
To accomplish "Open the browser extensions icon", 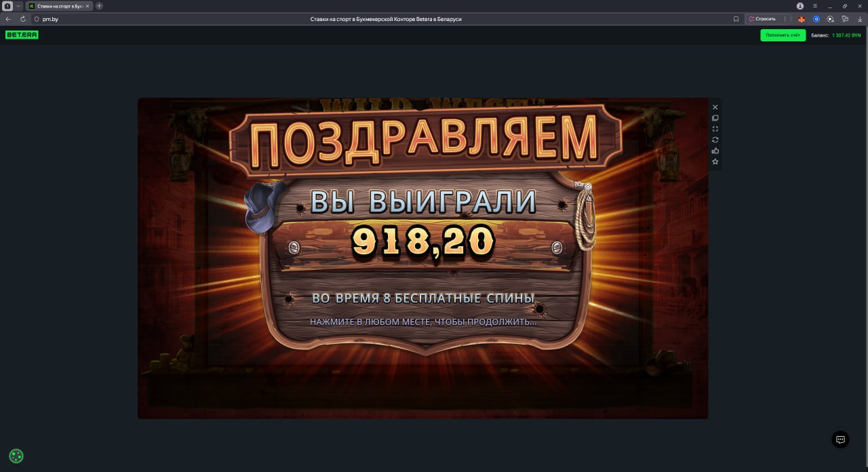I will point(846,19).
